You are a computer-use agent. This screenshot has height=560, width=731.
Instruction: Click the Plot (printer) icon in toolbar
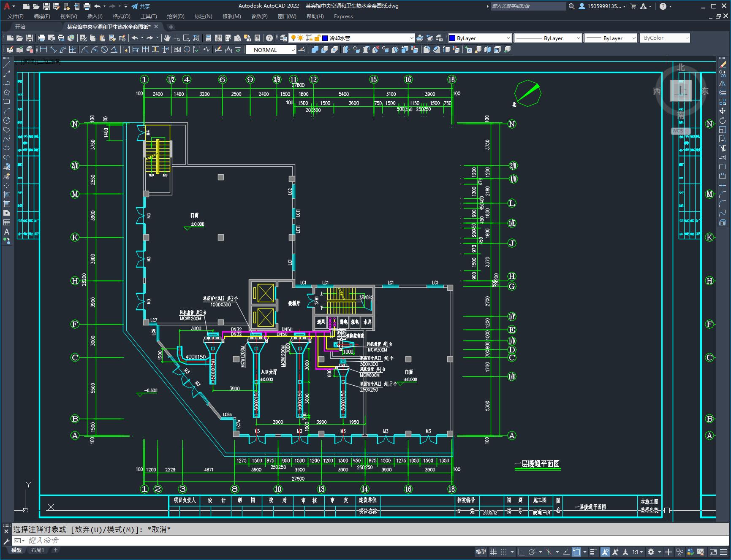(42, 38)
